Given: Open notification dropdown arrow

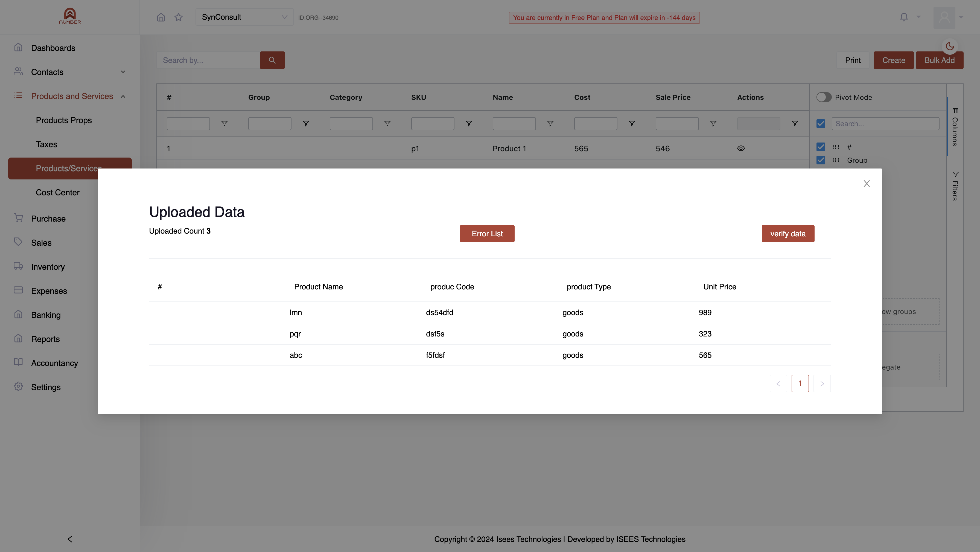Looking at the screenshot, I should coord(918,17).
